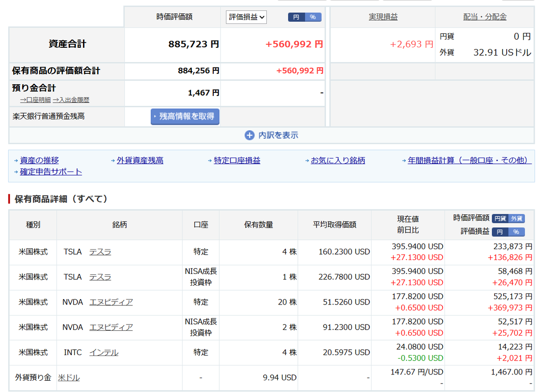Open テスラ link in 特定 account row
This screenshot has width=541, height=392.
pos(100,252)
